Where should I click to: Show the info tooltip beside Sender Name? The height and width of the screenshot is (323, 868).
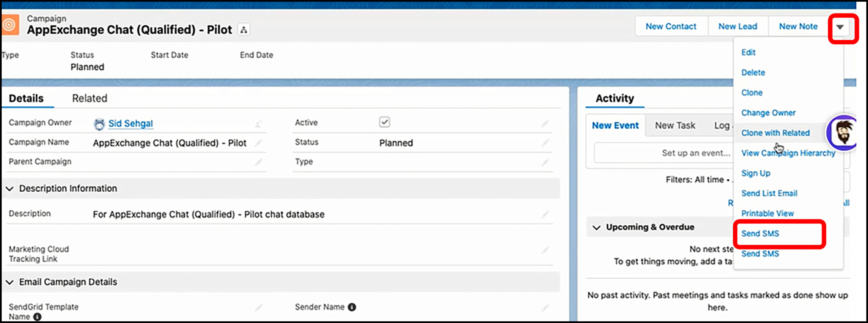(352, 307)
